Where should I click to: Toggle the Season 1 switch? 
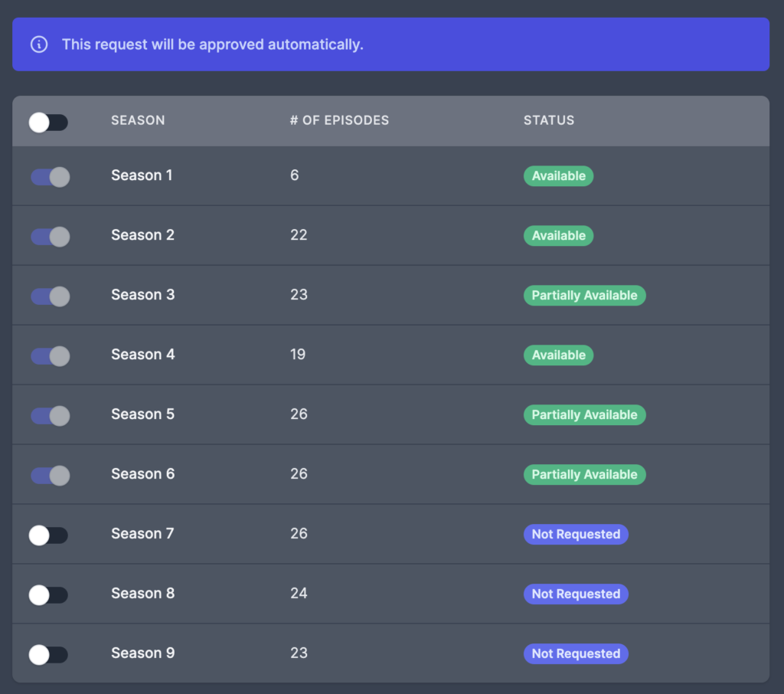tap(50, 177)
